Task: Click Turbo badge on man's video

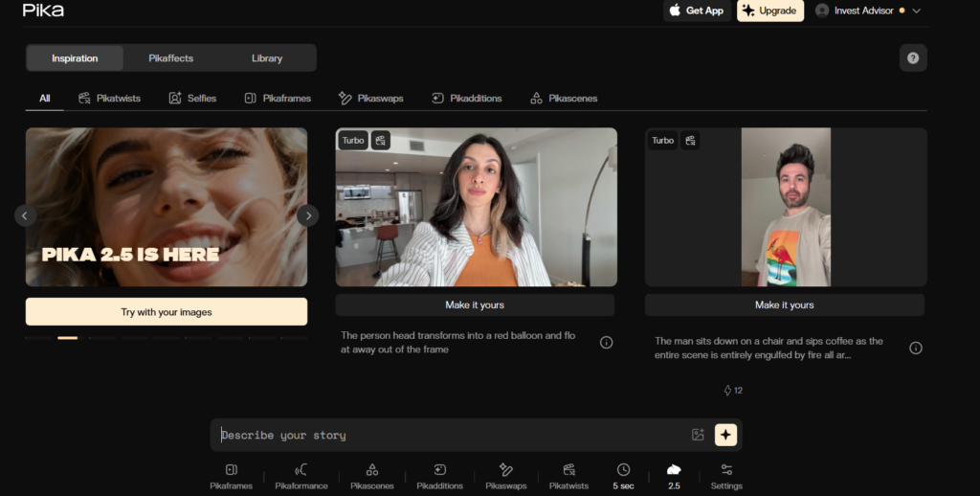Action: pos(662,140)
